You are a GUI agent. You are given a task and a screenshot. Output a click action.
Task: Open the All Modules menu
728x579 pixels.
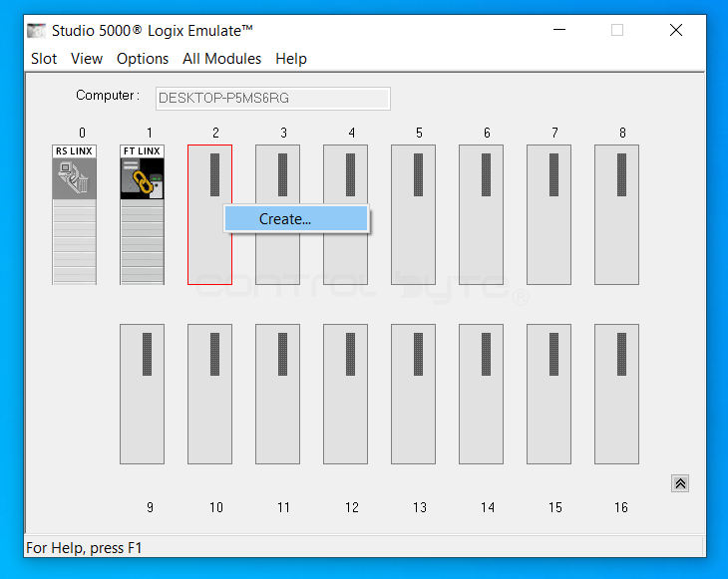coord(222,59)
